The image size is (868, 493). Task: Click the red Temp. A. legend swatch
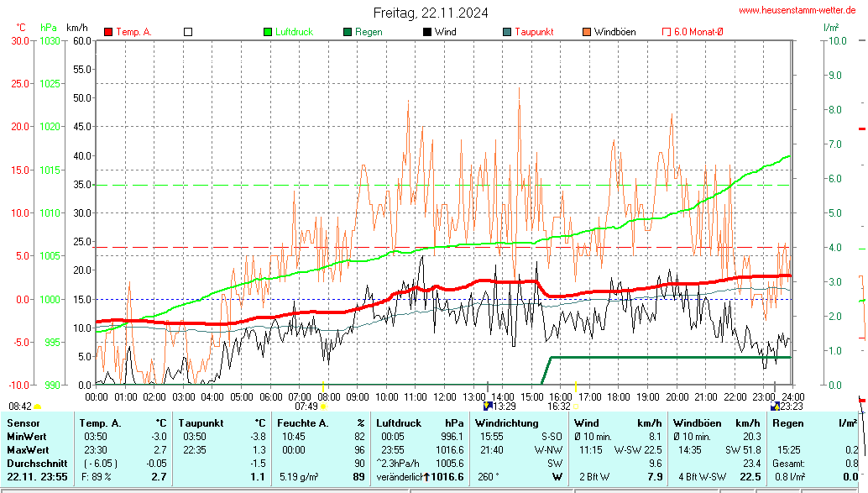(108, 32)
